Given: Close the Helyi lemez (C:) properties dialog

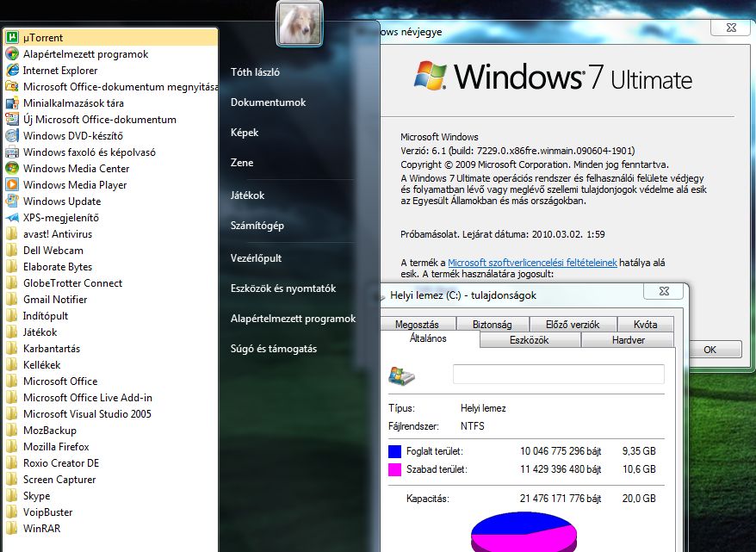Looking at the screenshot, I should point(664,291).
